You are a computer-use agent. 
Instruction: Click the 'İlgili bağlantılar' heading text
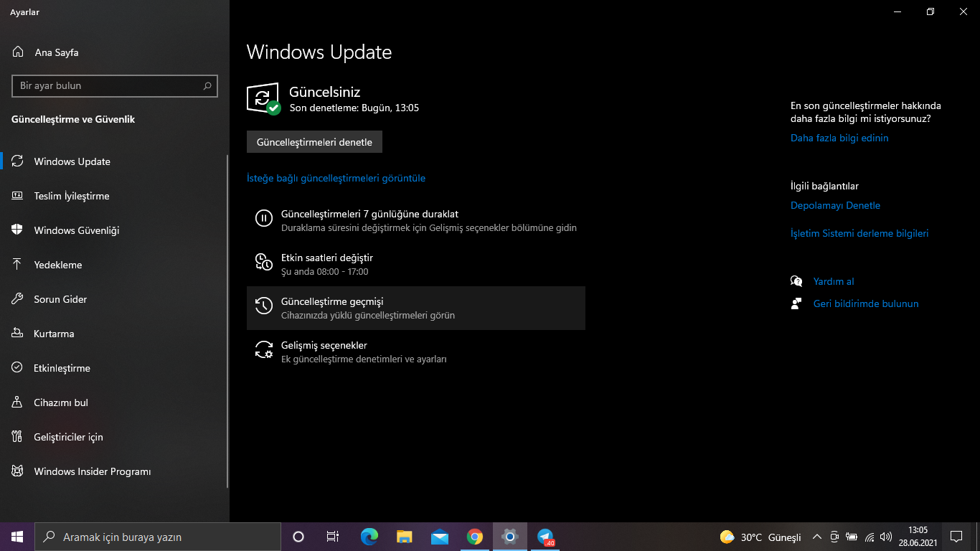click(824, 187)
